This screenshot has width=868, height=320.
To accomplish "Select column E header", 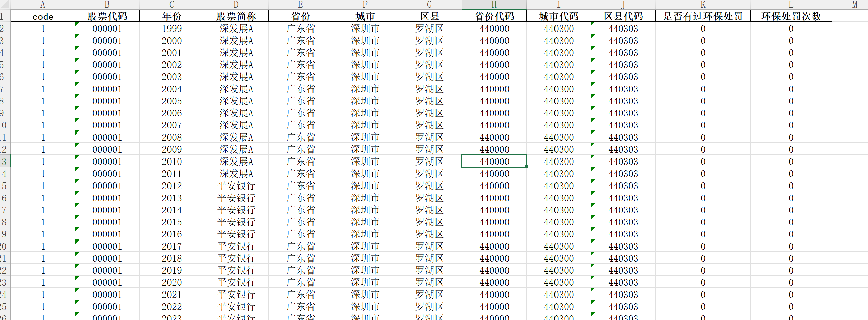I will tap(300, 4).
